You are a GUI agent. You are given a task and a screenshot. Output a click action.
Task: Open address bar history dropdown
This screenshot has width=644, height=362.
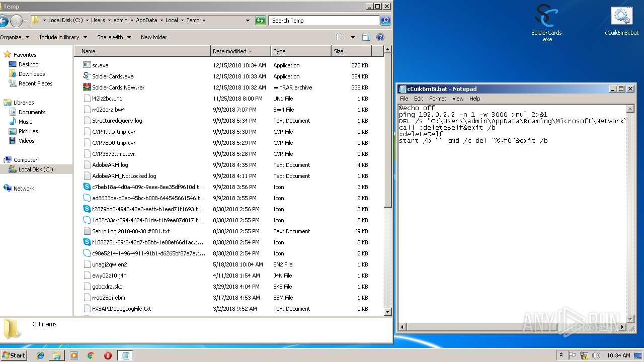pos(248,21)
